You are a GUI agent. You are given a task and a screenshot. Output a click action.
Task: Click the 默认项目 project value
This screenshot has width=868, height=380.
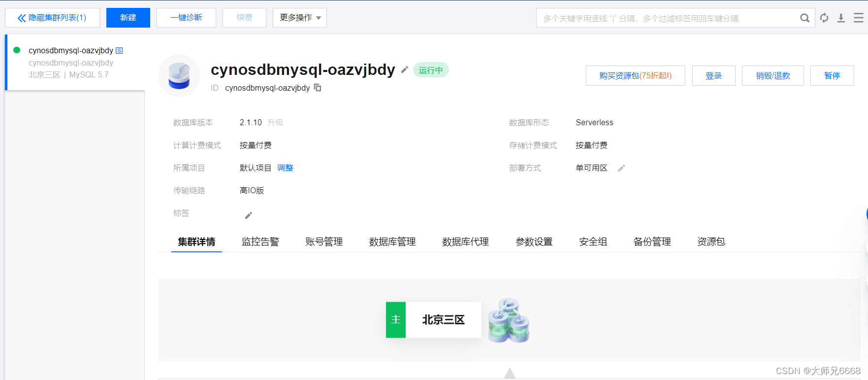click(x=256, y=168)
